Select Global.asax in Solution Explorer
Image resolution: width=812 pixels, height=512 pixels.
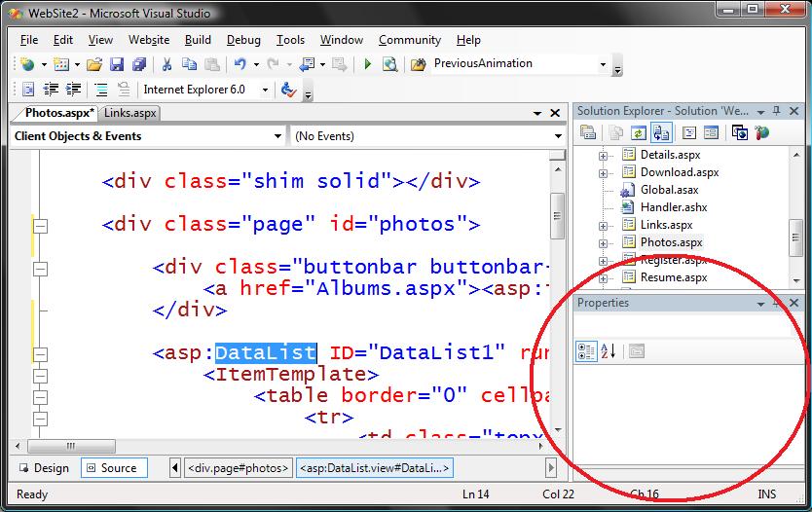point(669,190)
